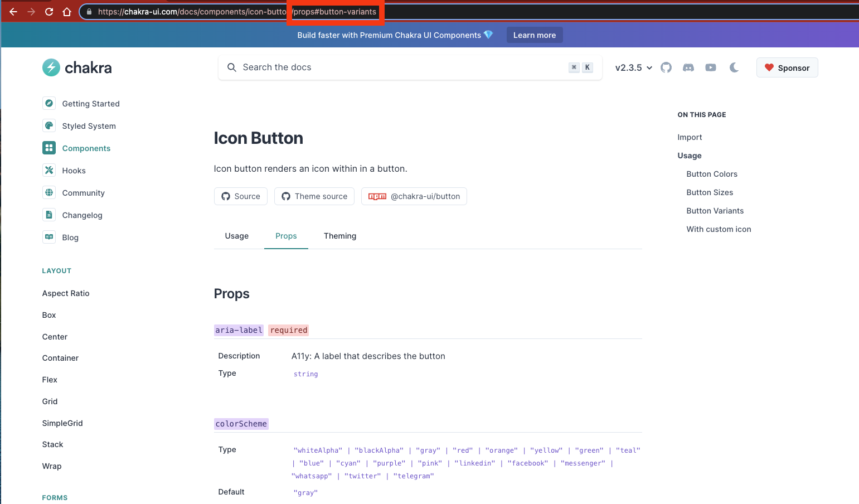Go to Wrap component docs
The height and width of the screenshot is (504, 859).
coord(52,466)
